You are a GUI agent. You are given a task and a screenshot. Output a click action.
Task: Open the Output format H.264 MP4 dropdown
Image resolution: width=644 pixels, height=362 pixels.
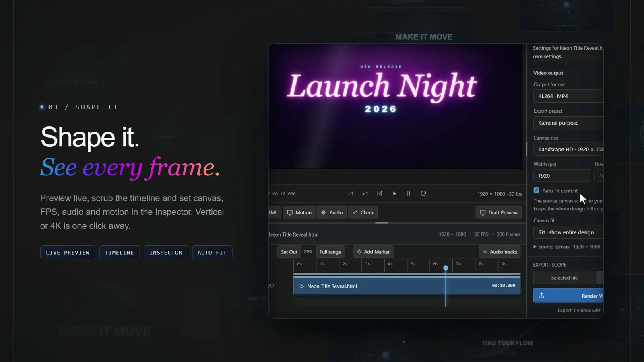(x=568, y=96)
